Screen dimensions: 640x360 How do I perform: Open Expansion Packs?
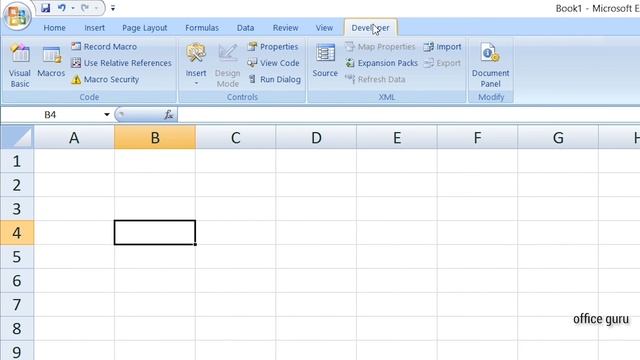click(x=382, y=63)
